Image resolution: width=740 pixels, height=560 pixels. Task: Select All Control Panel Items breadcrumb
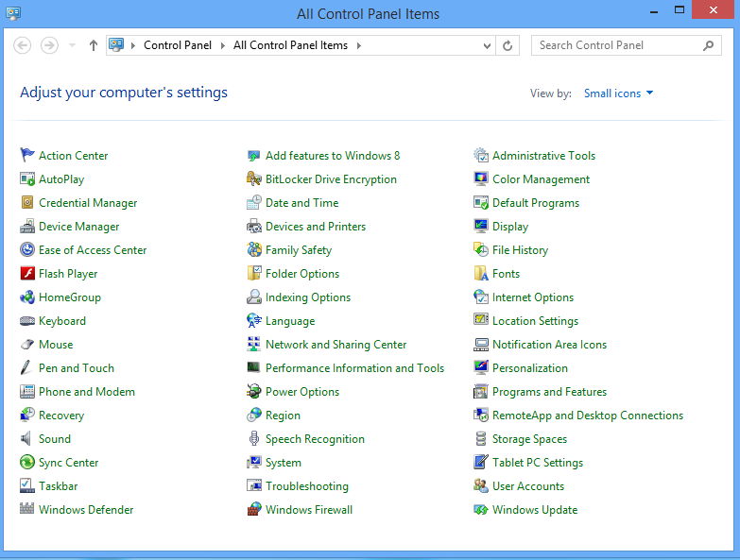point(290,45)
